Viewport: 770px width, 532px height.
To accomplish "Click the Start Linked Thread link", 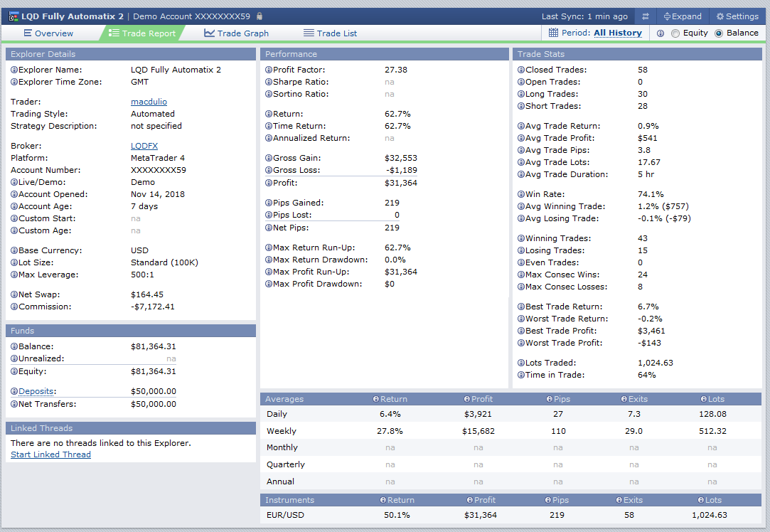I will point(50,454).
